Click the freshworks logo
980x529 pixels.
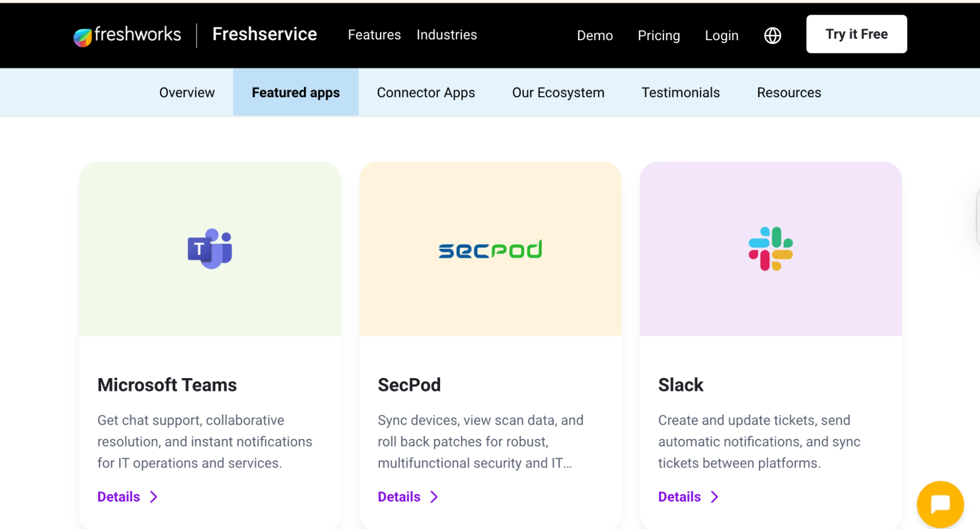tap(127, 35)
